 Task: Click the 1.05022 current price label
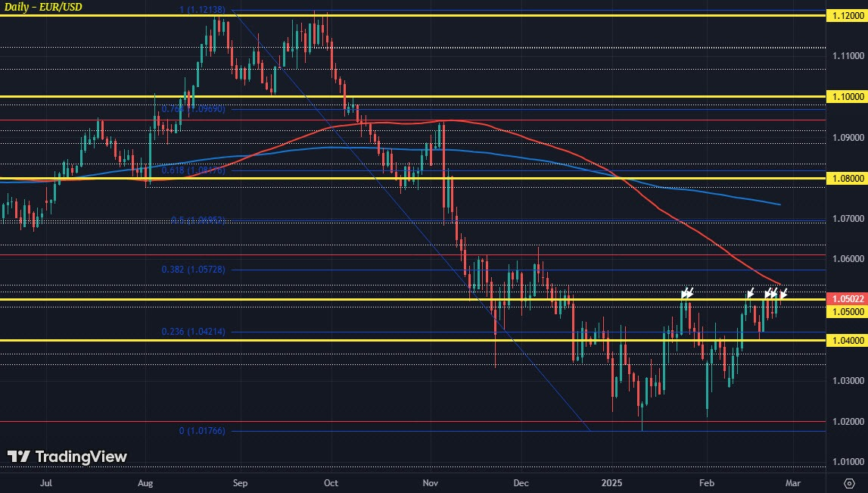[846, 298]
